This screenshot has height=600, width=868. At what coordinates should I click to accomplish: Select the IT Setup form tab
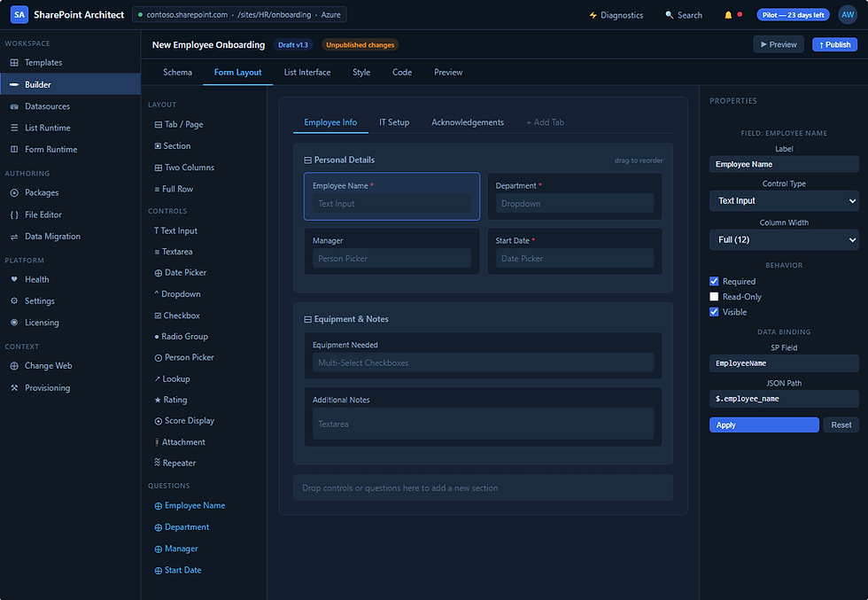click(394, 122)
